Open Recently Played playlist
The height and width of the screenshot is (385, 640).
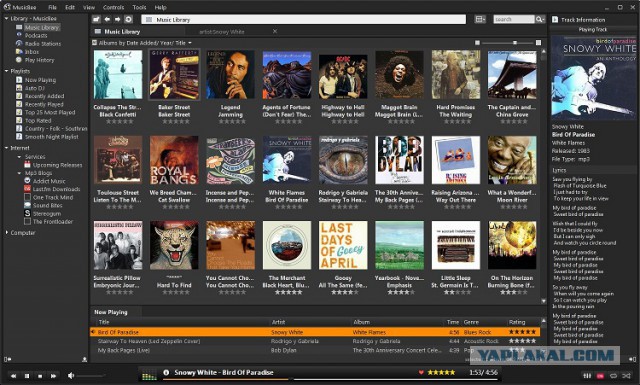click(44, 105)
